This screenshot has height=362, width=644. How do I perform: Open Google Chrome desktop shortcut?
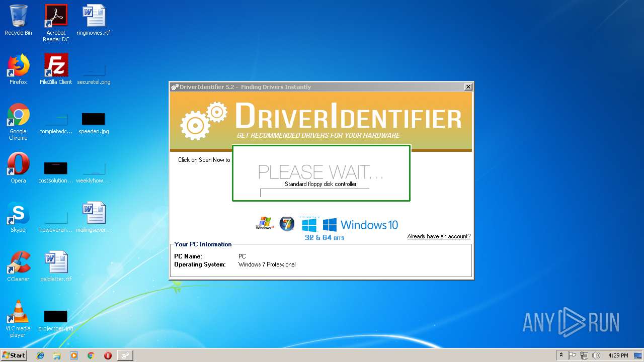click(x=18, y=122)
